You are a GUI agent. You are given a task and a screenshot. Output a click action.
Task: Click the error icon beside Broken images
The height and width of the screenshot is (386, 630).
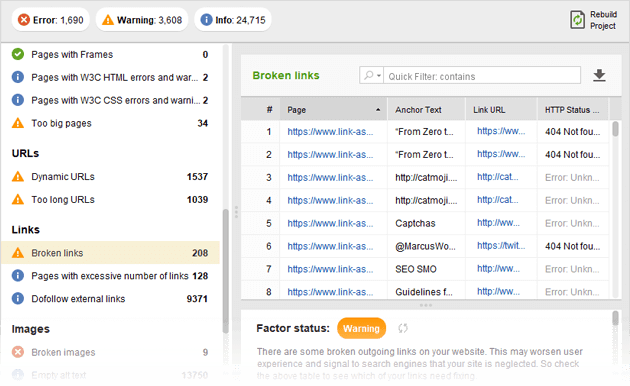[18, 352]
